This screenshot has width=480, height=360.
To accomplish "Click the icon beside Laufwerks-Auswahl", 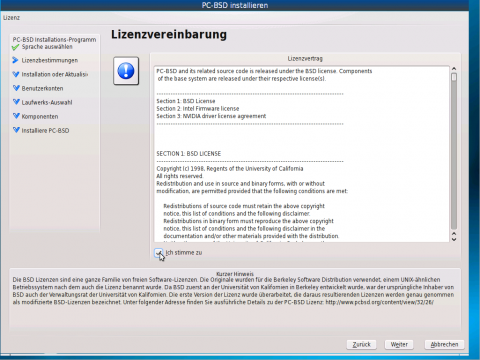I will [x=16, y=102].
